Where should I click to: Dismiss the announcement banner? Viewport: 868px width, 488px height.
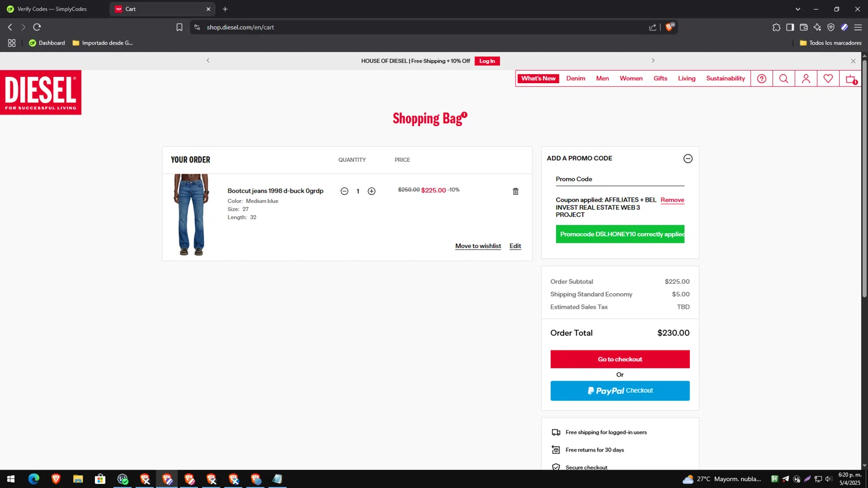click(x=853, y=61)
